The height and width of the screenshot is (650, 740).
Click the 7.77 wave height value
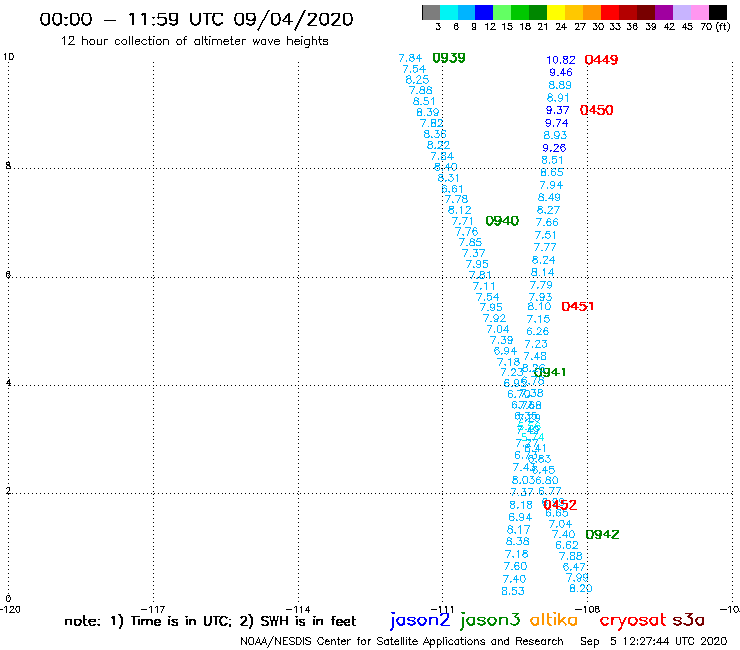tap(545, 247)
